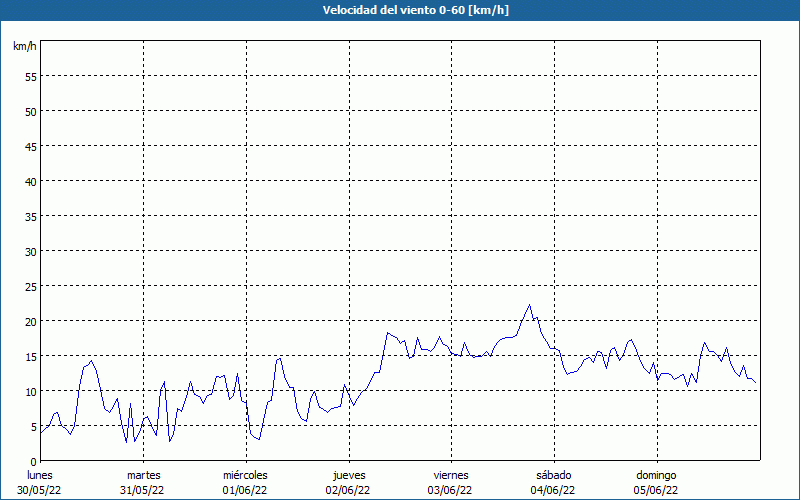800x500 pixels.
Task: Click the "domingo" day label
Action: click(656, 475)
